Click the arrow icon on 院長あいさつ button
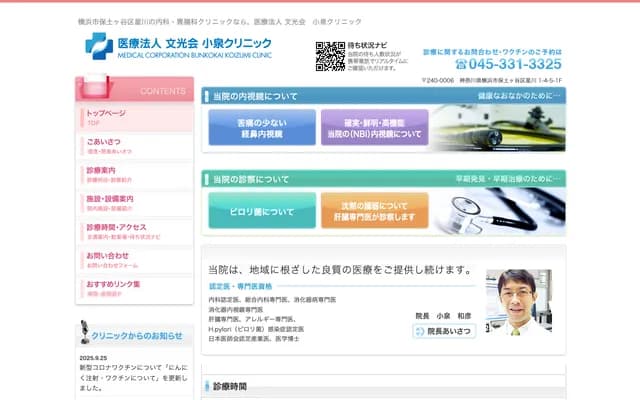This screenshot has height=400, width=640. point(420,331)
